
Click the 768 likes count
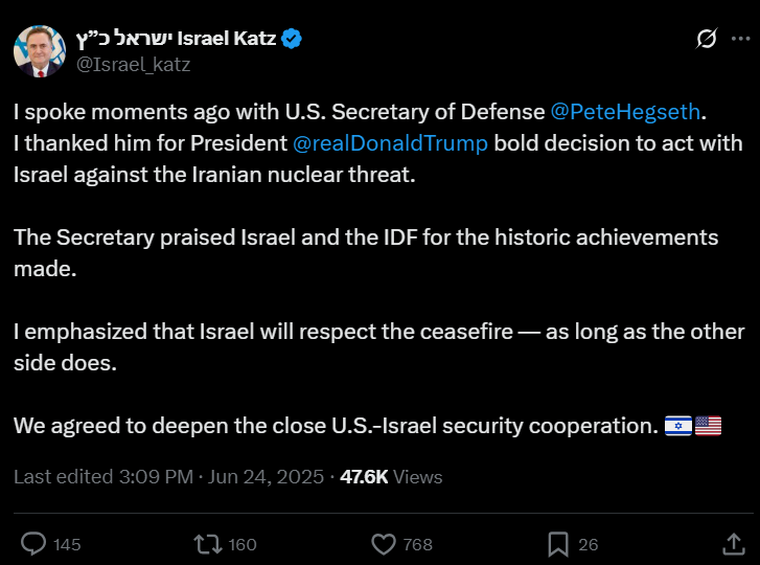pos(417,544)
